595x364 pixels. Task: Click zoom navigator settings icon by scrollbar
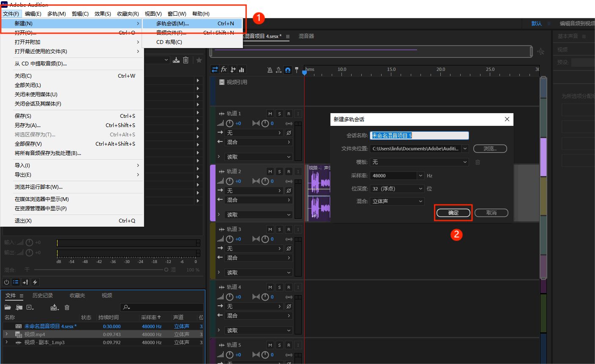tap(540, 52)
